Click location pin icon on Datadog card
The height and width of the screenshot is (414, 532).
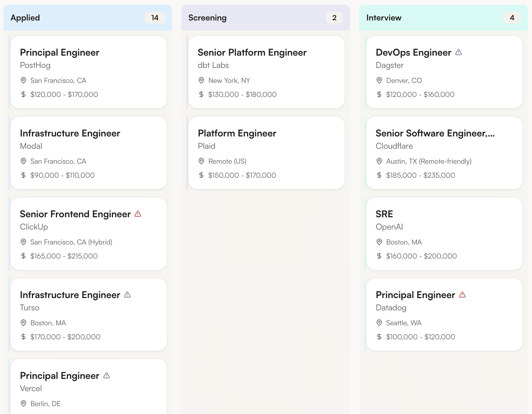pyautogui.click(x=379, y=323)
